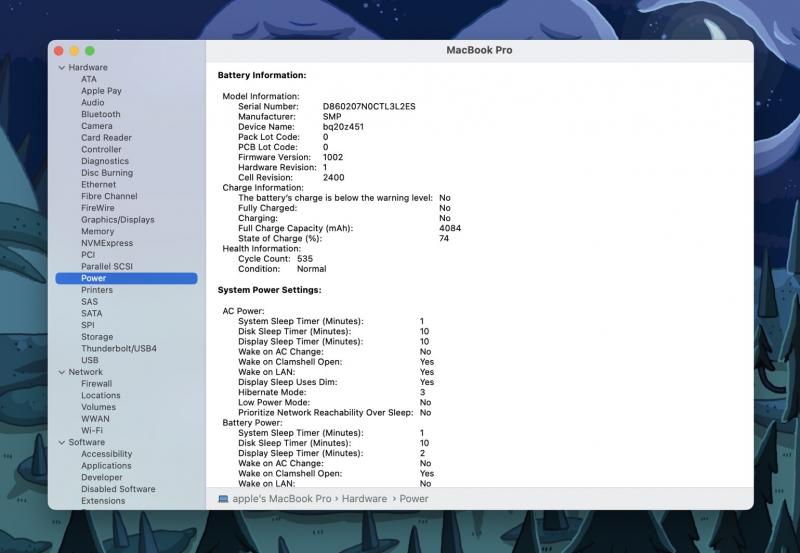Select Disc Burning in the sidebar

(107, 173)
